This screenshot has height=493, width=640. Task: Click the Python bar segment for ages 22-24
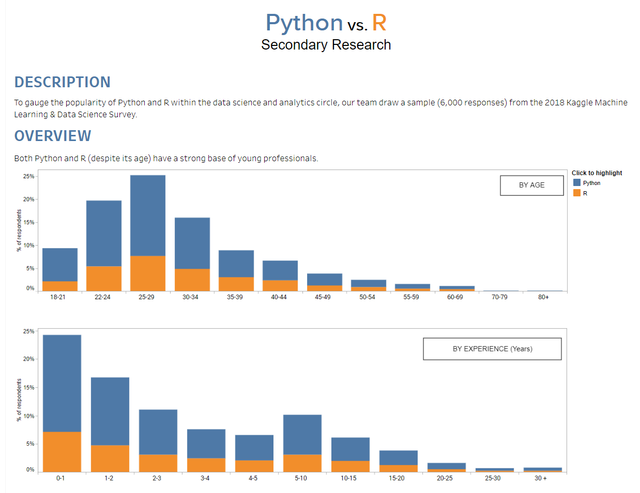click(104, 233)
